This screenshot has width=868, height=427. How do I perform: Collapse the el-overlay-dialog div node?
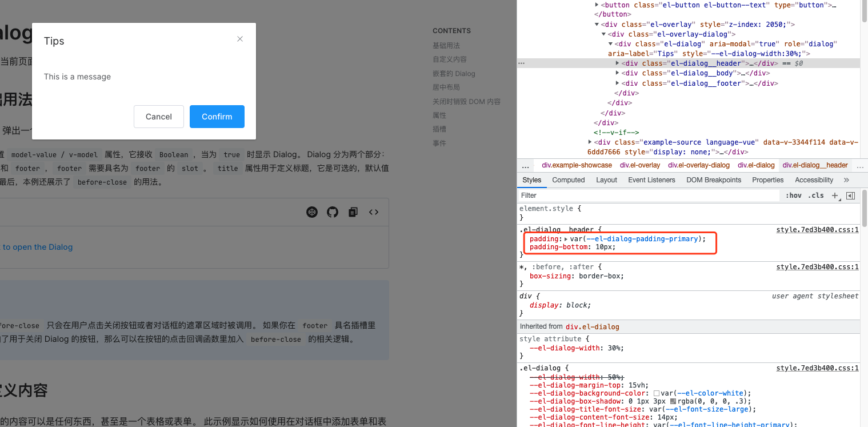coord(603,34)
